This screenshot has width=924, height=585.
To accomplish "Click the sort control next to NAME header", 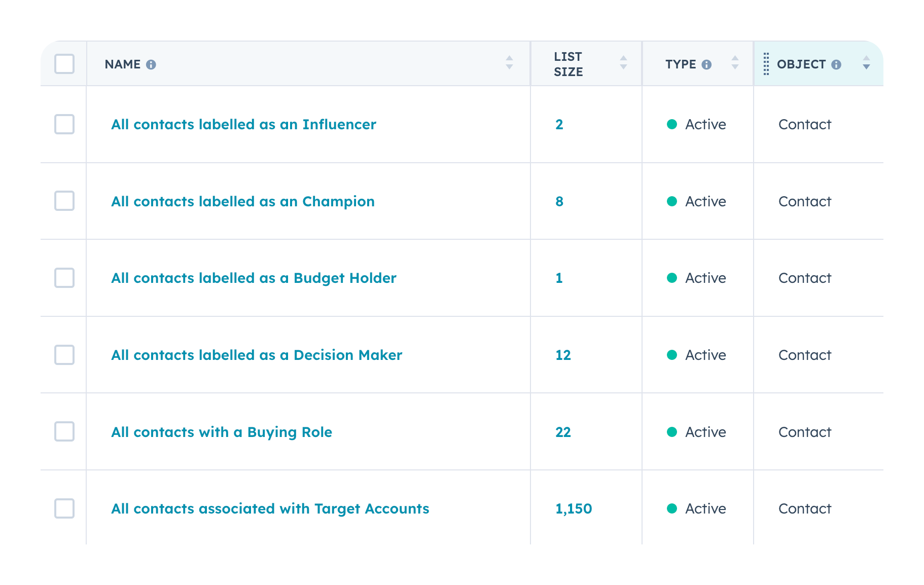I will coord(509,63).
